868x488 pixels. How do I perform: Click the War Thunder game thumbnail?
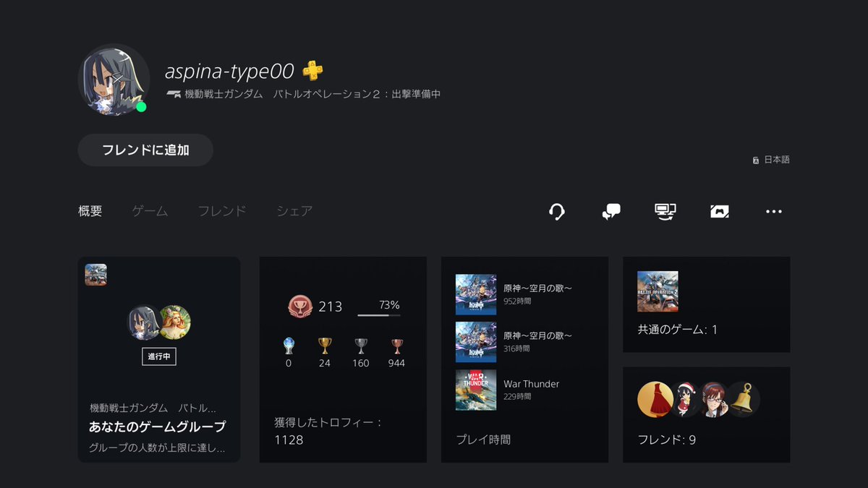pos(476,390)
